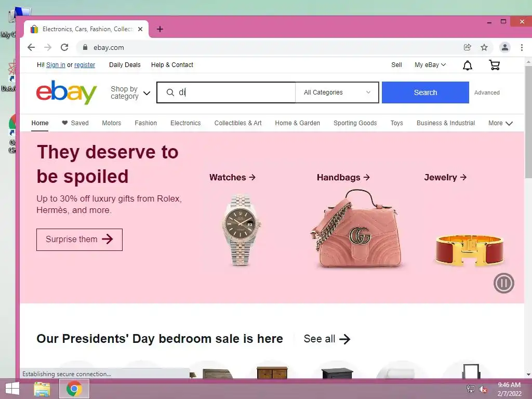532x399 pixels.
Task: Click the share page icon in address bar
Action: pos(468,47)
